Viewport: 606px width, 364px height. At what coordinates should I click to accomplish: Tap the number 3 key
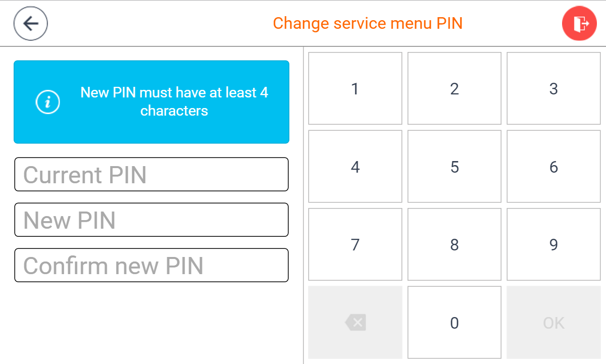pyautogui.click(x=553, y=88)
